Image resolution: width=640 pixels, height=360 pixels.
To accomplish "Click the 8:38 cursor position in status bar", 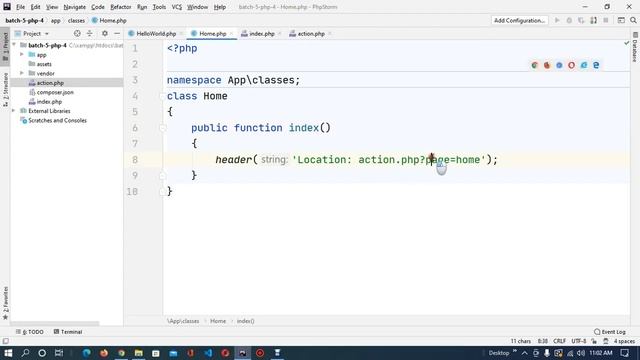I will pos(542,341).
